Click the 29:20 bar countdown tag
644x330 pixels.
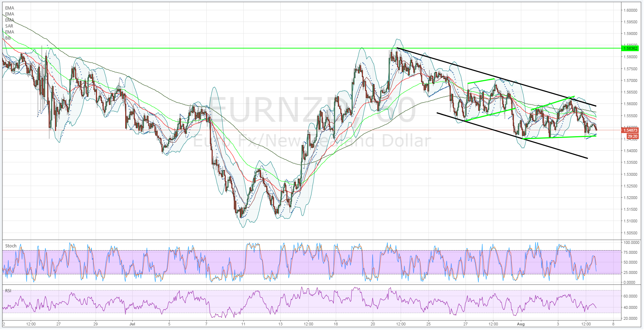click(x=632, y=136)
